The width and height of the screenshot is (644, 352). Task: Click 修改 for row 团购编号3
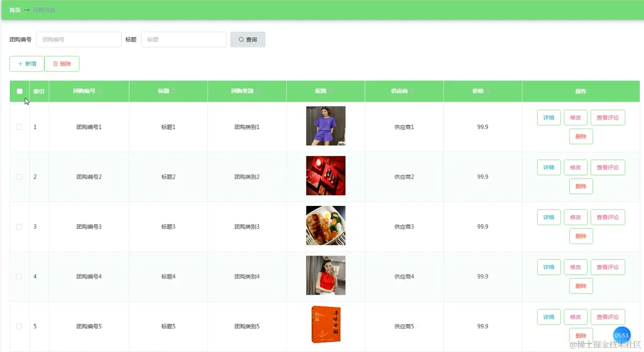pos(576,217)
